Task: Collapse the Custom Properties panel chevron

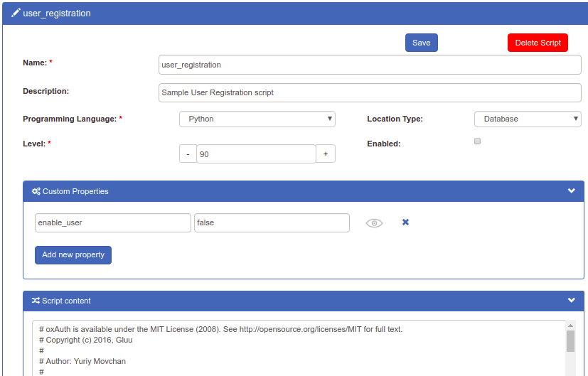Action: 571,190
